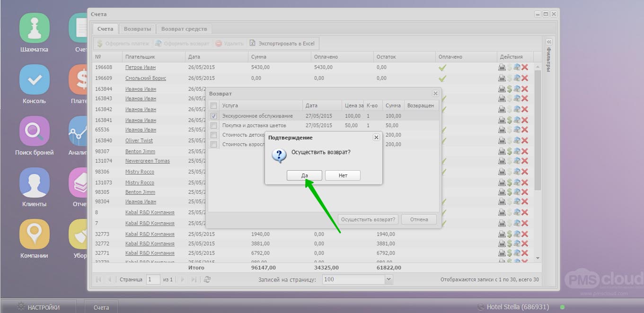Open the Поиск броней desktop icon

(x=34, y=131)
